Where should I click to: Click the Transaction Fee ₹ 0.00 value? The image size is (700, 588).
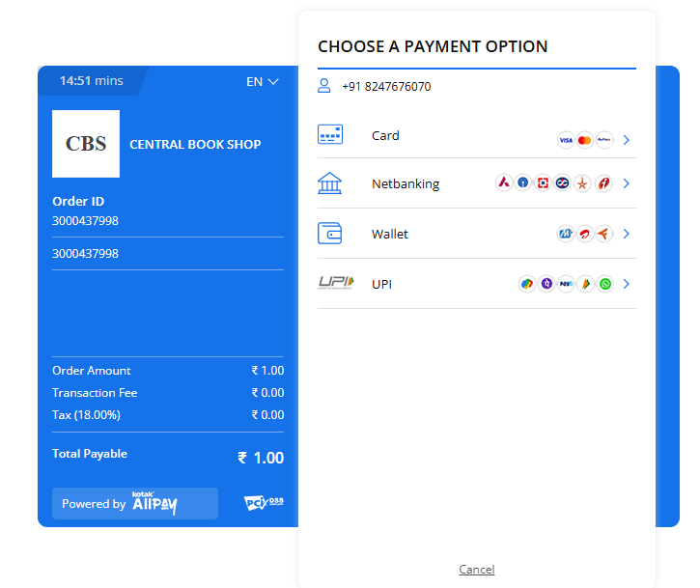pyautogui.click(x=267, y=393)
